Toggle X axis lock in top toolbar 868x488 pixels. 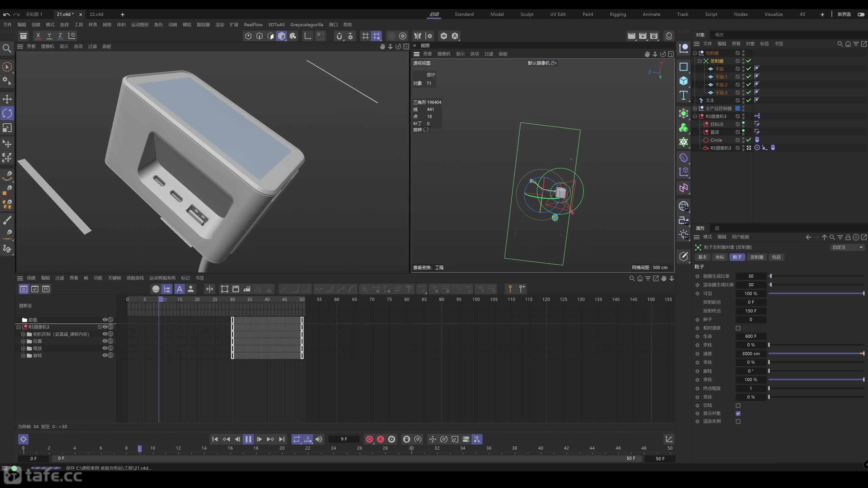point(38,36)
